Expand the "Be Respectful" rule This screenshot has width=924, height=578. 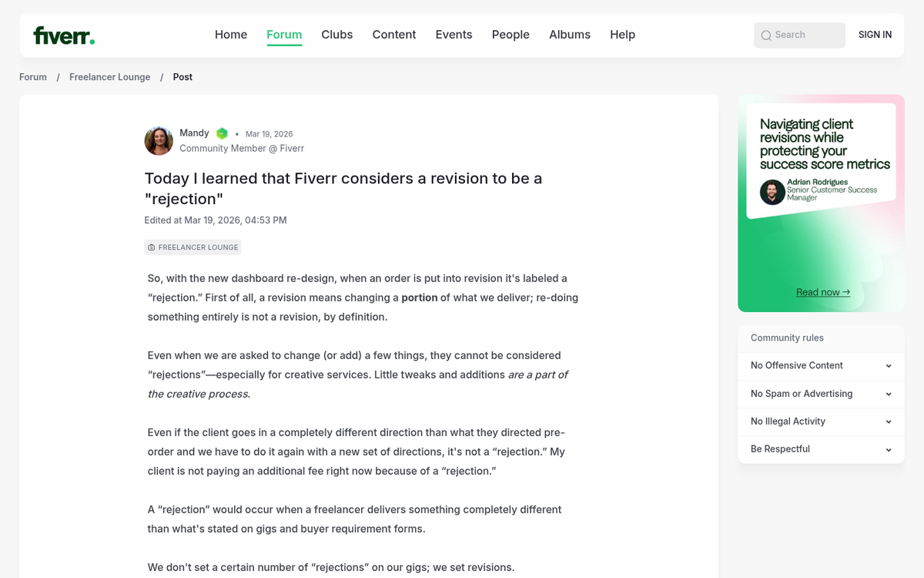(x=821, y=449)
